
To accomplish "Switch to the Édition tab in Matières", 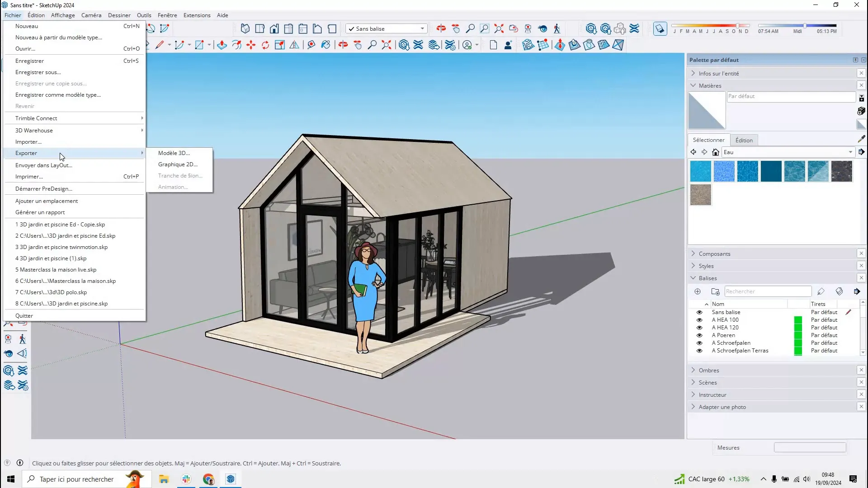I will pos(744,140).
